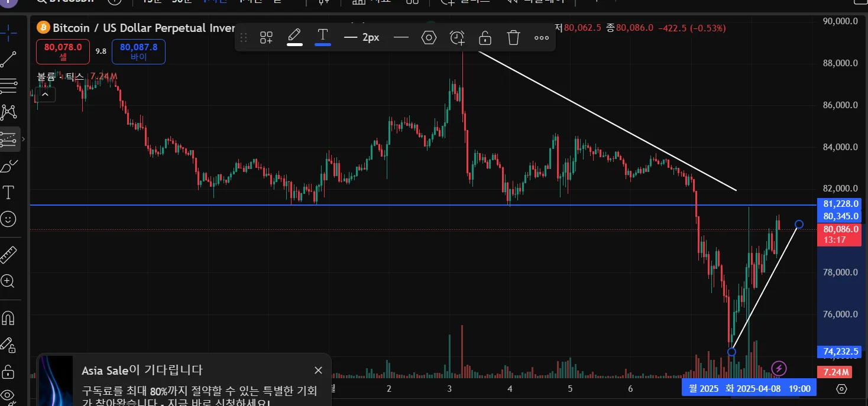Select the lower trend line endpoint handle

(731, 352)
